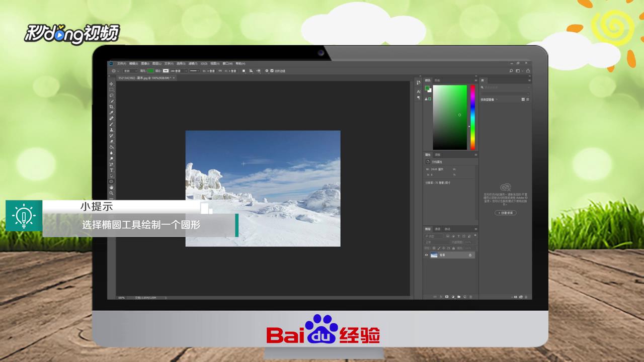Image resolution: width=644 pixels, height=362 pixels.
Task: Select the Path Selection tool
Action: [x=111, y=176]
